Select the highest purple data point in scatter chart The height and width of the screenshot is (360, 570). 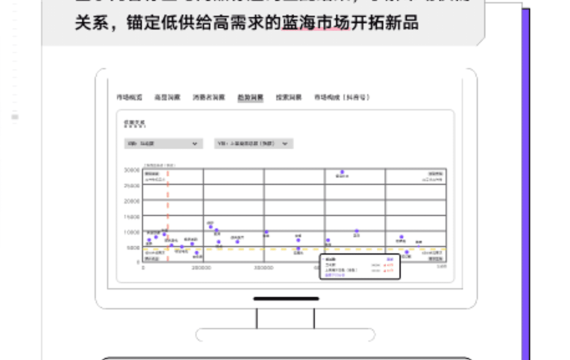pos(342,172)
